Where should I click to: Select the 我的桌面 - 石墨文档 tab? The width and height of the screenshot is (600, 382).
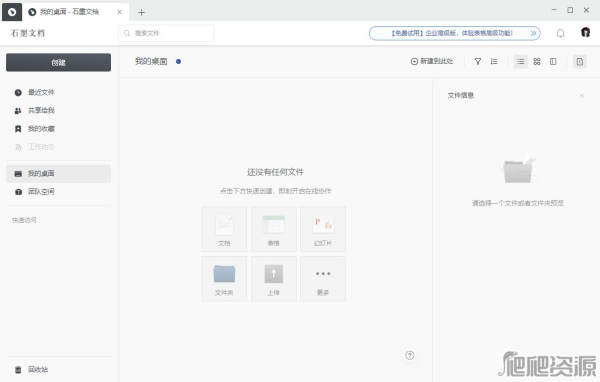tap(76, 12)
